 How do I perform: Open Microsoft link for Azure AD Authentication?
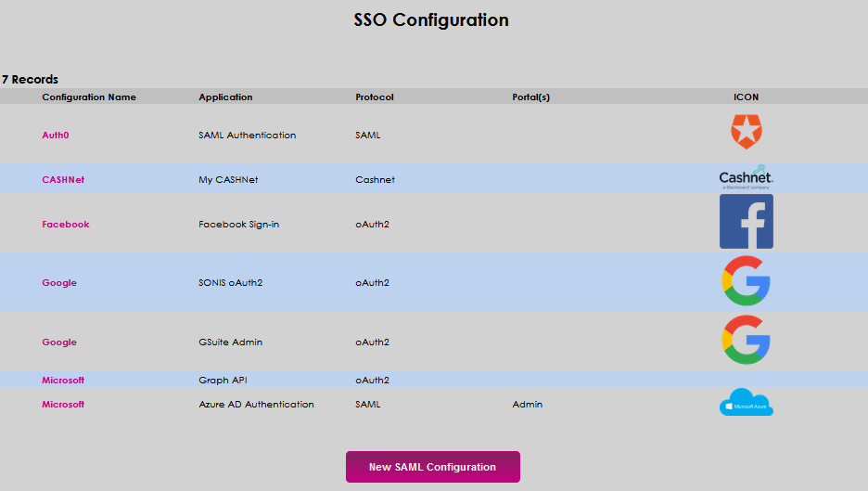[63, 405]
